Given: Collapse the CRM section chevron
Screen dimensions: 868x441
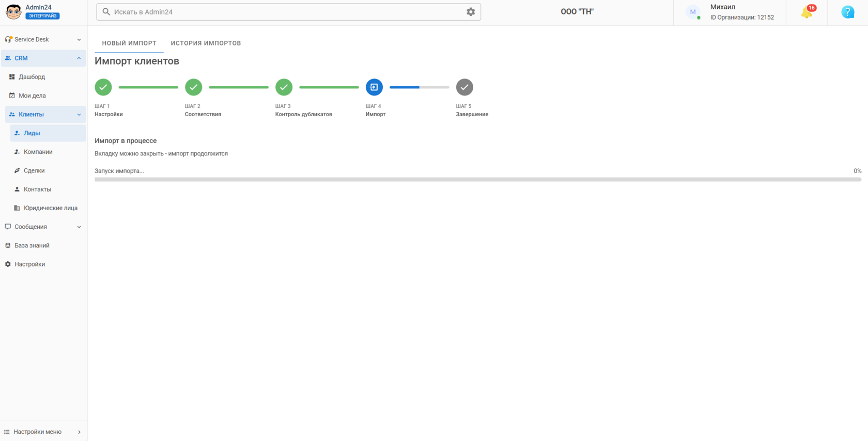Looking at the screenshot, I should 79,58.
